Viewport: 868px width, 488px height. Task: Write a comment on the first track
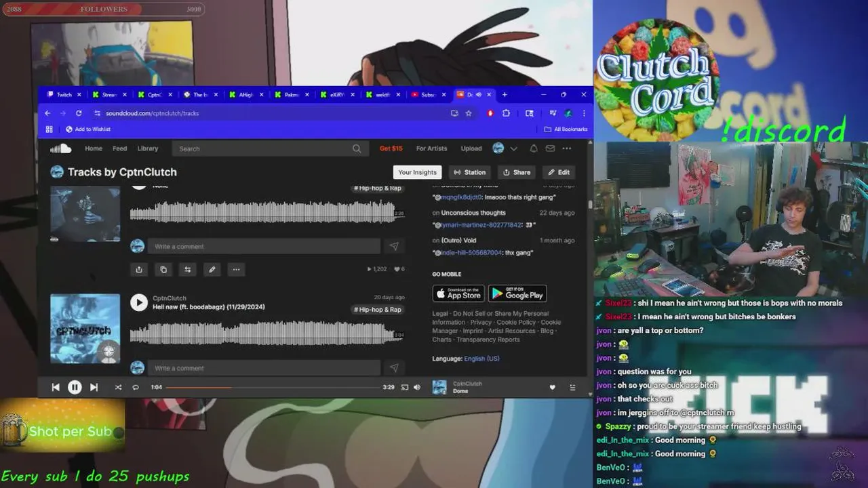tap(264, 247)
